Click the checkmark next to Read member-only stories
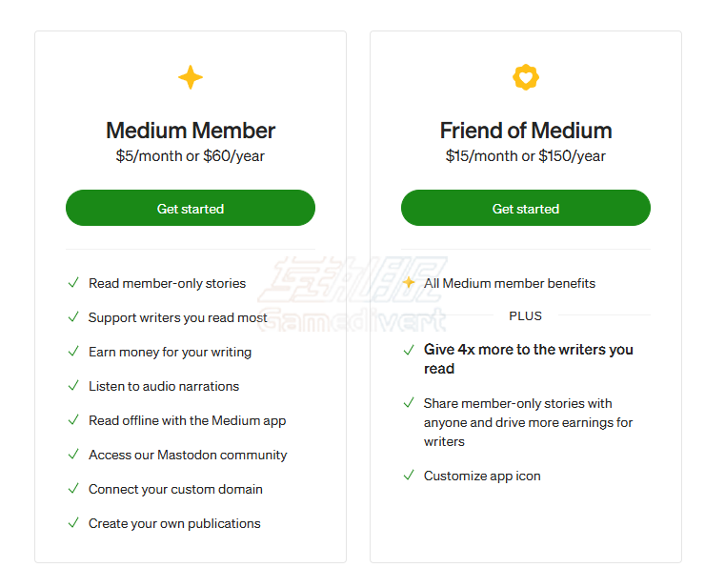 point(73,283)
